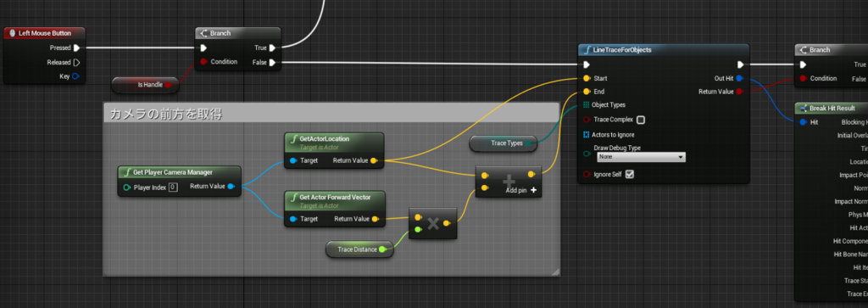The width and height of the screenshot is (868, 308).
Task: Click second Branch execution input pin
Action: click(x=803, y=64)
